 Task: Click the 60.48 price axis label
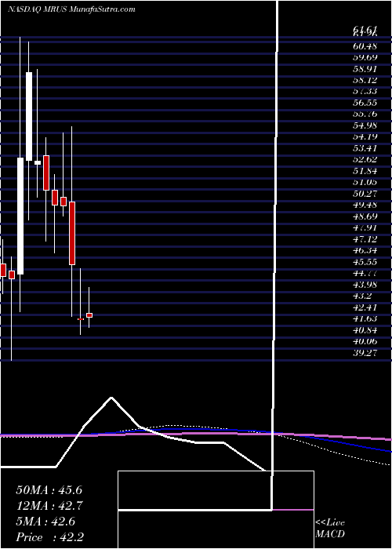(x=365, y=45)
